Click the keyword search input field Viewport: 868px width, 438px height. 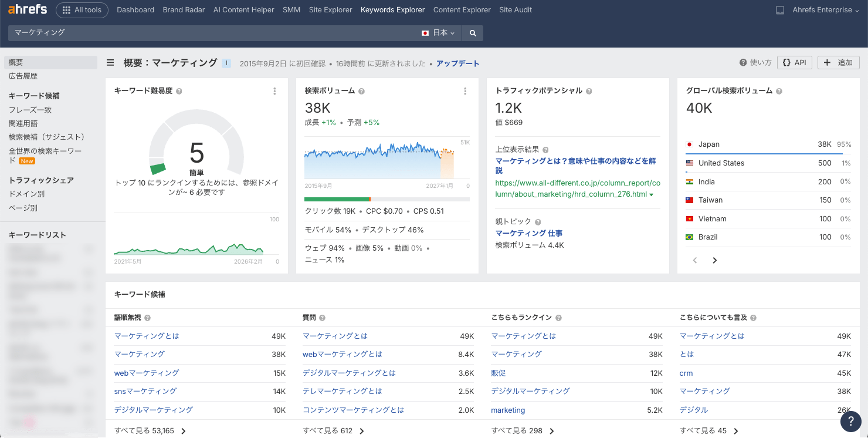pyautogui.click(x=211, y=33)
